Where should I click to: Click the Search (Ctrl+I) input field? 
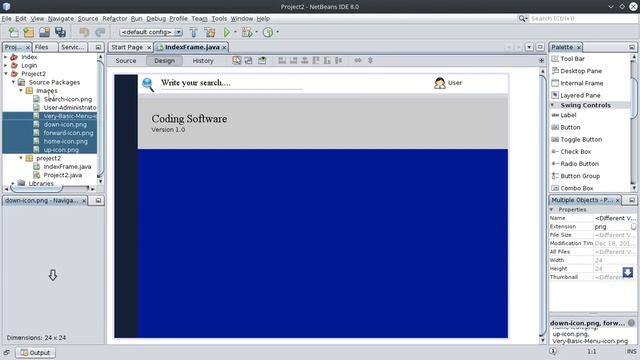583,19
